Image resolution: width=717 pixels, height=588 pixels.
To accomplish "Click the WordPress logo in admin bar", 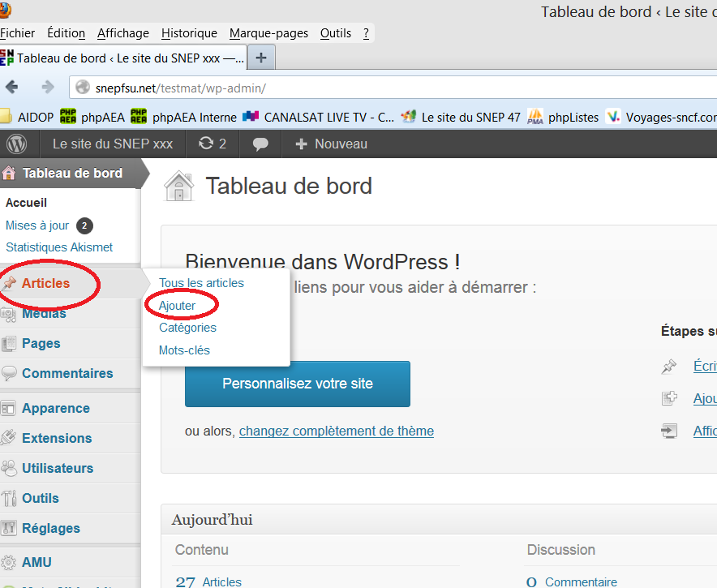I will 16,144.
